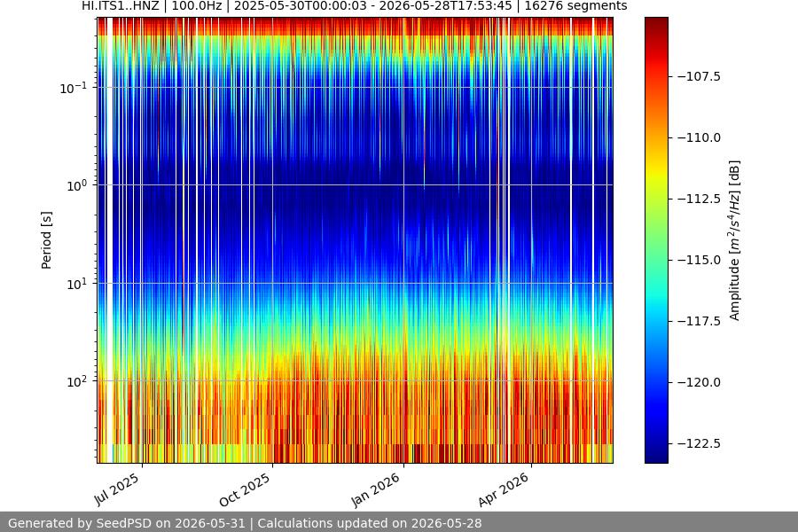Click the 'Amplitude [m²/s⁴/Hz] [dB]' colorbar label
798x532 pixels.
click(734, 240)
